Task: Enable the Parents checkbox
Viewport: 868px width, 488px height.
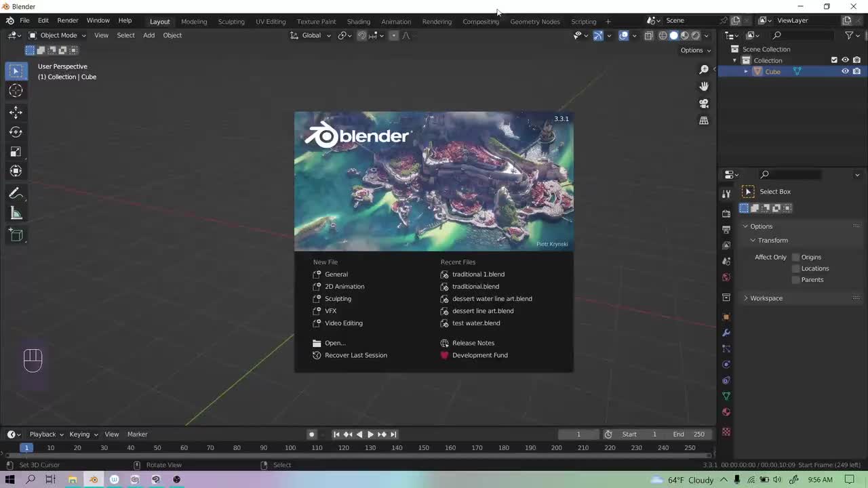Action: (x=796, y=280)
